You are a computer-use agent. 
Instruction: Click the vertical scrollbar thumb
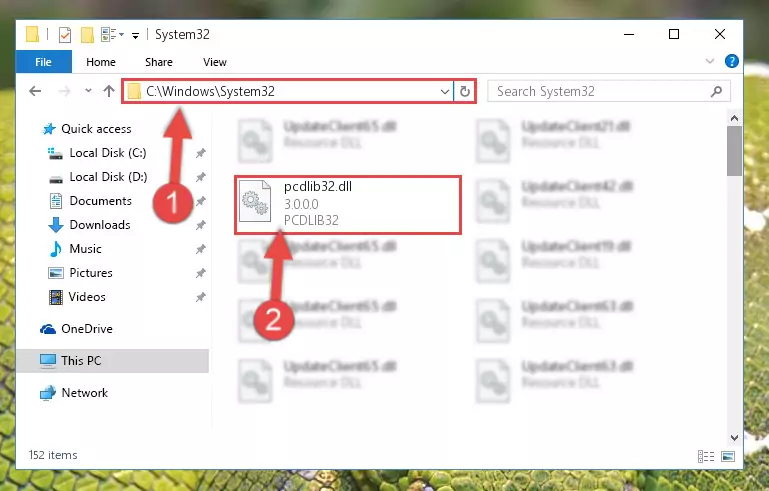[734, 151]
